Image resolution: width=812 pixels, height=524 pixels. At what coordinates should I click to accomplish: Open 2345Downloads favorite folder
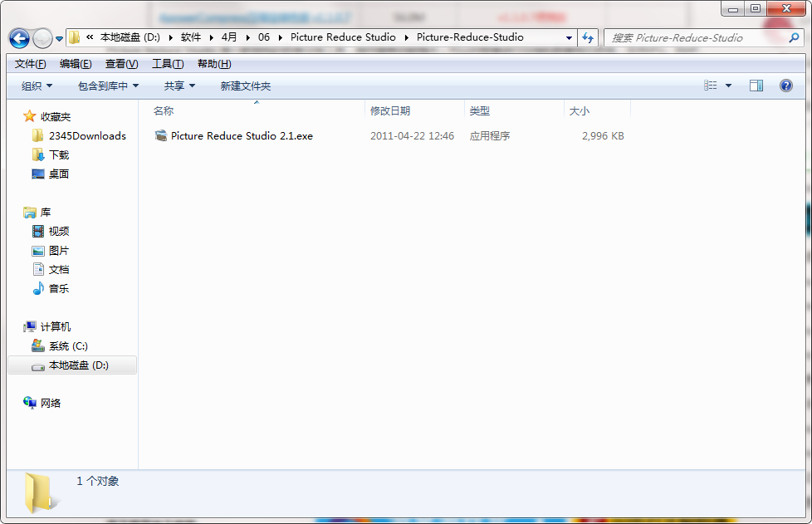tap(87, 135)
